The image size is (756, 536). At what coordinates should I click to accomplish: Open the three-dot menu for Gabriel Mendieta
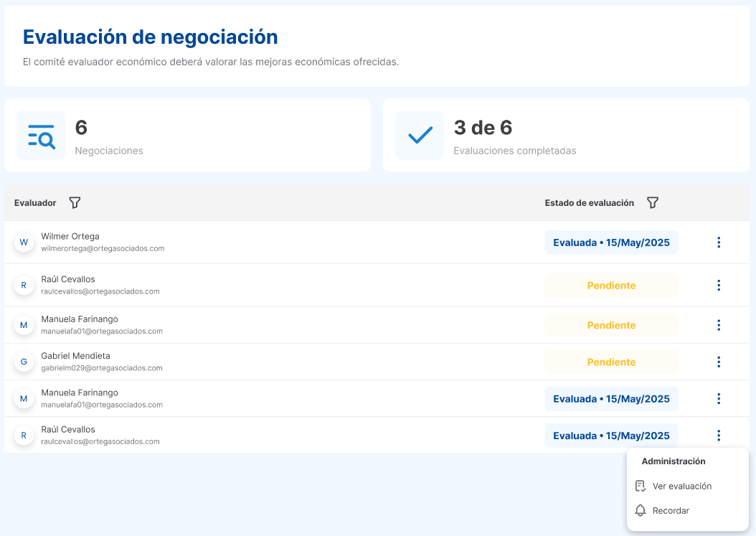coord(719,362)
